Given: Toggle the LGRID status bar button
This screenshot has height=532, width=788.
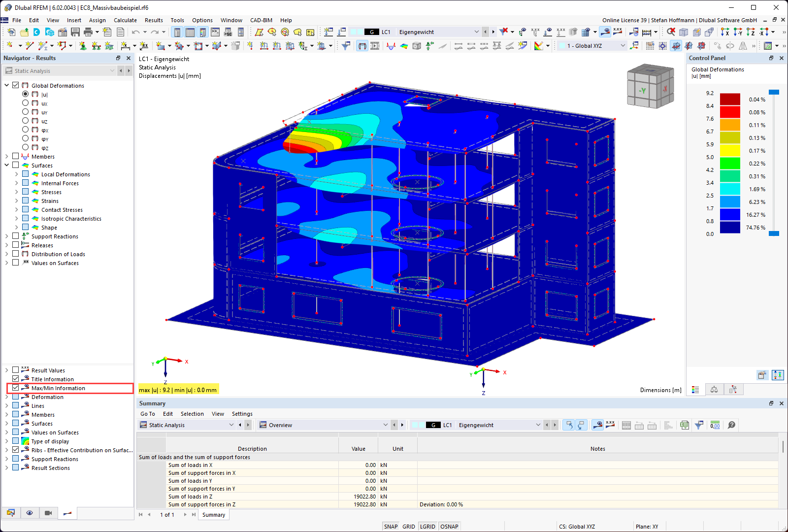Looking at the screenshot, I should [x=427, y=527].
